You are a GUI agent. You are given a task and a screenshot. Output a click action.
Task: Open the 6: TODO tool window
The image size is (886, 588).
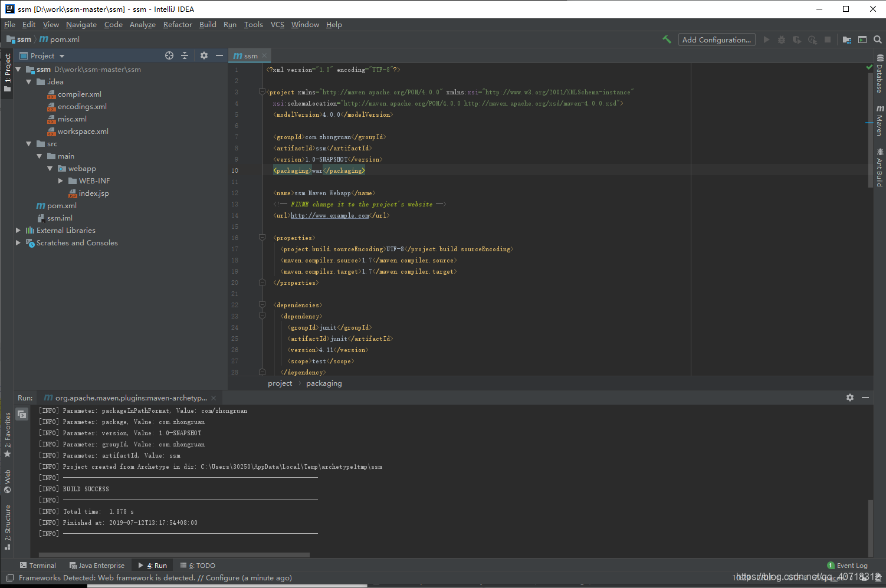point(198,566)
